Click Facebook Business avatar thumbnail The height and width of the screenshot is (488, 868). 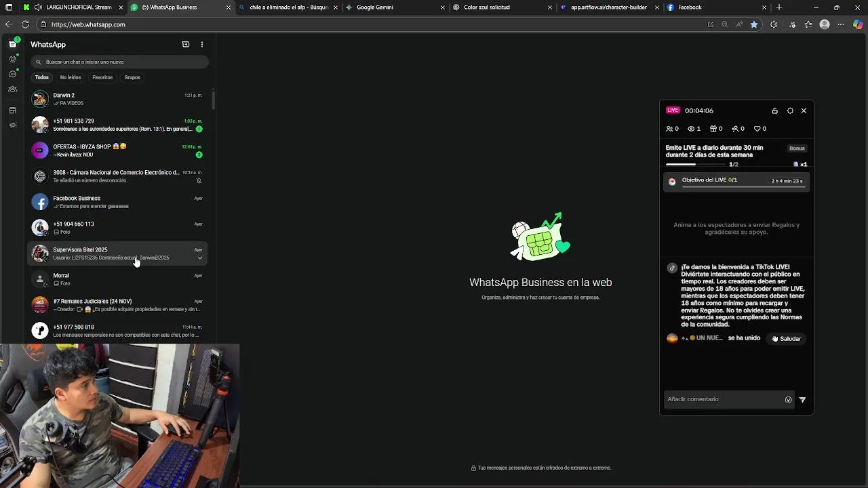[40, 202]
